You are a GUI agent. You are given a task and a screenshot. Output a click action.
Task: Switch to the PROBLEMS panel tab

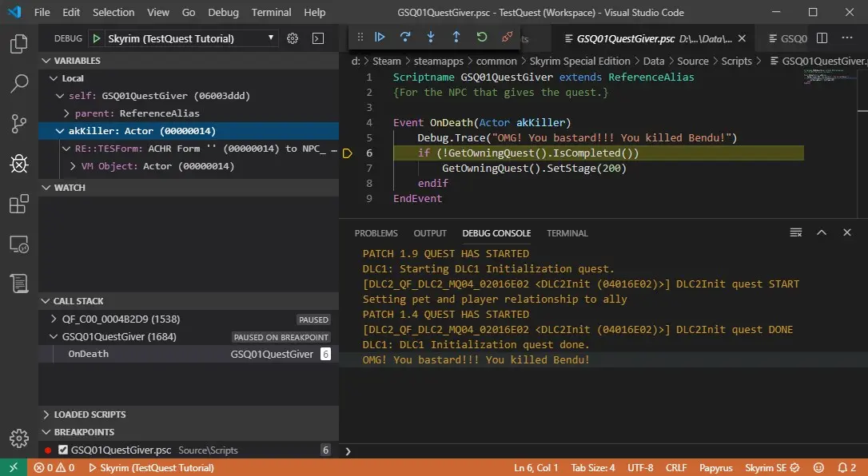coord(376,233)
